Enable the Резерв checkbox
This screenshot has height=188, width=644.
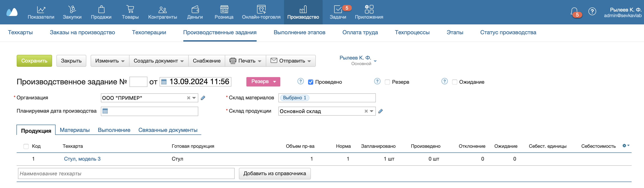[387, 82]
